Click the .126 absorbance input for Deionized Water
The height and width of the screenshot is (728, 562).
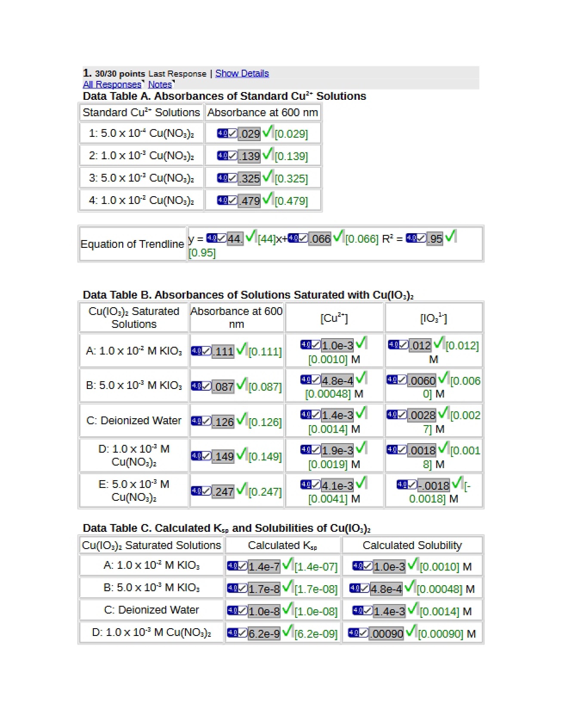pos(223,422)
